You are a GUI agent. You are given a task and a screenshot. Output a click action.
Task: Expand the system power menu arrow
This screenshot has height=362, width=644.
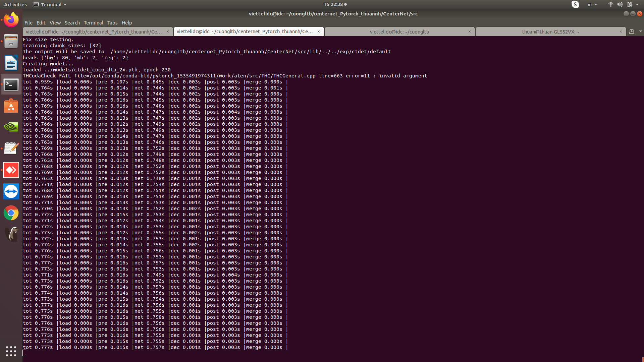pyautogui.click(x=637, y=4)
